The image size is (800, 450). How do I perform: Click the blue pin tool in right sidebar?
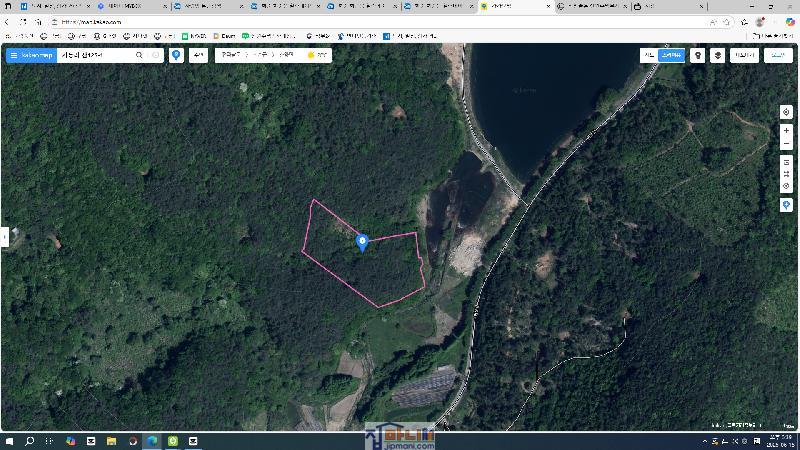coord(786,204)
